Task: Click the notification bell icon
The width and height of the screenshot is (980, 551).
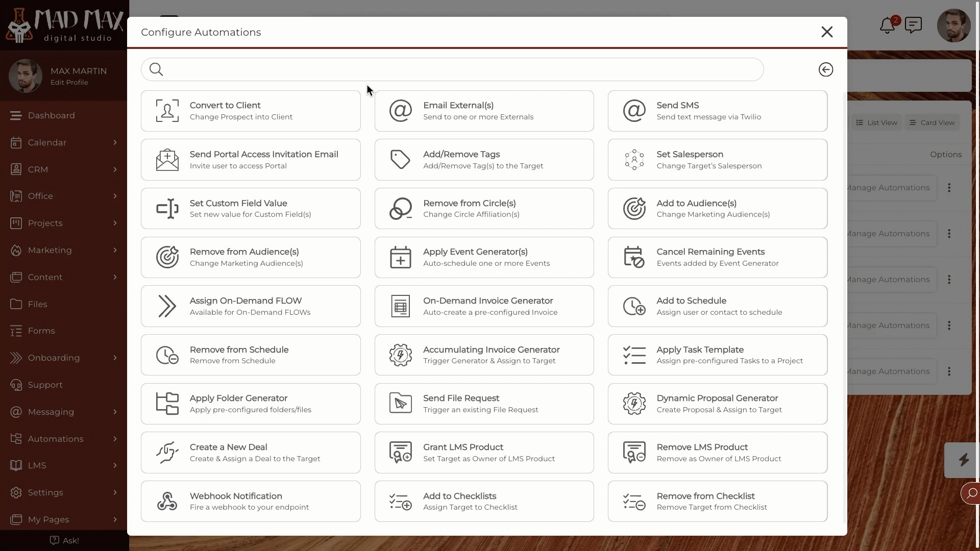Action: pos(887,26)
